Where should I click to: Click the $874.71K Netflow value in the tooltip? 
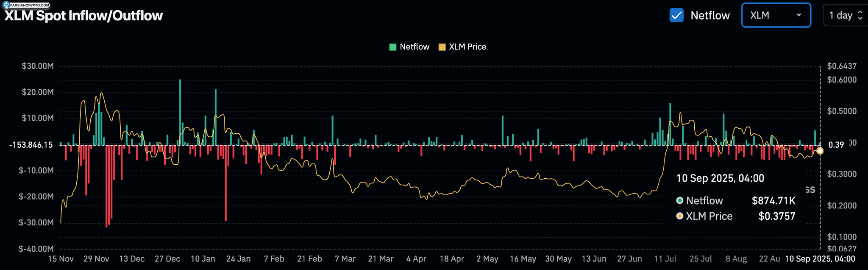click(x=773, y=201)
